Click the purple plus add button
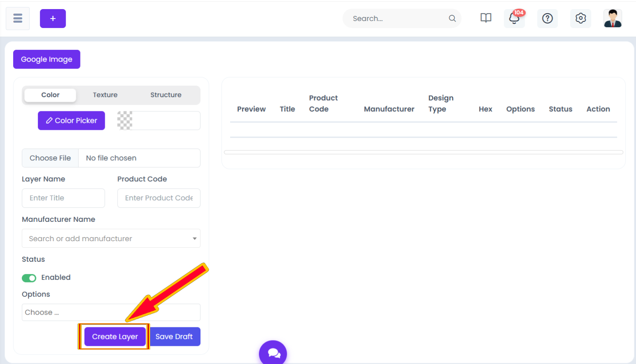 click(x=53, y=19)
